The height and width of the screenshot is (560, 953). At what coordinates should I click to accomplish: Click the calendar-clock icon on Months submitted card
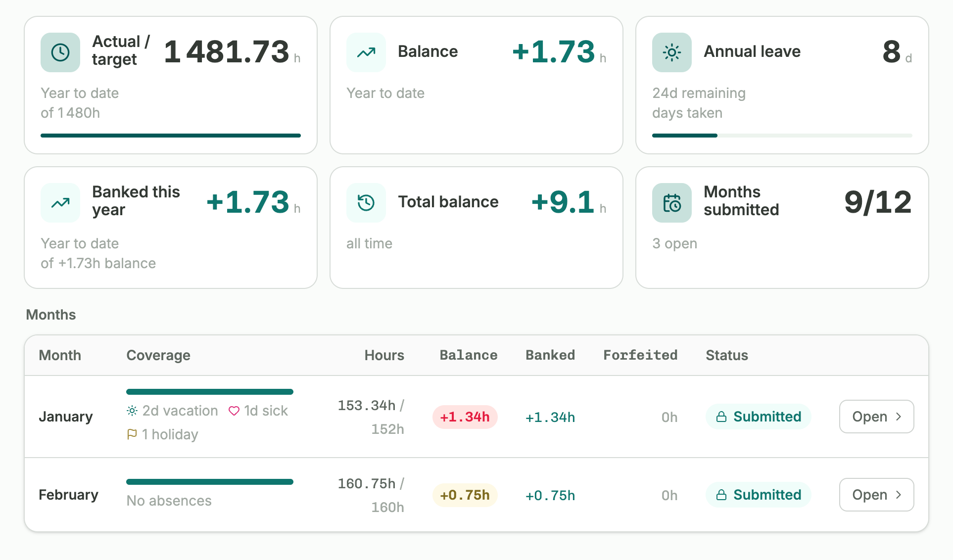tap(672, 203)
